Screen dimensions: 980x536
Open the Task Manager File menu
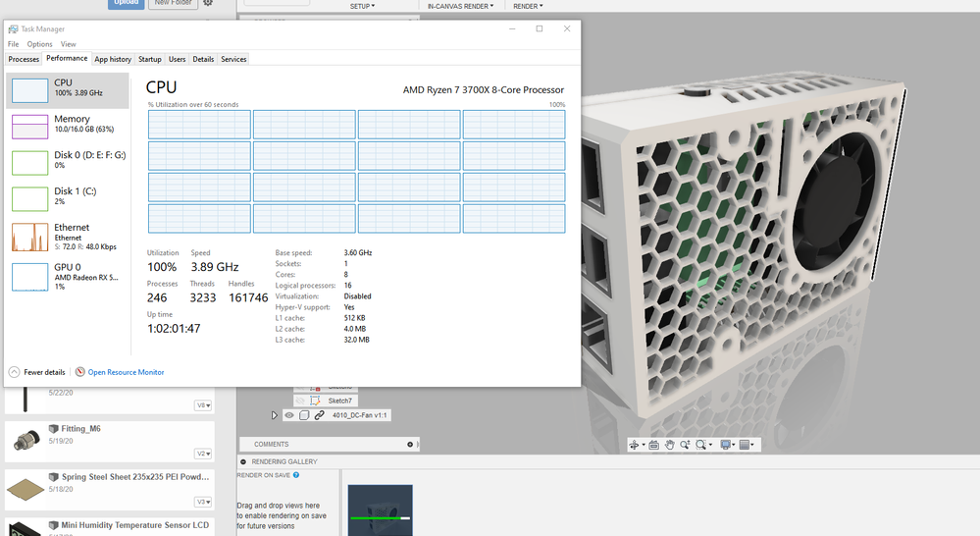pos(13,44)
